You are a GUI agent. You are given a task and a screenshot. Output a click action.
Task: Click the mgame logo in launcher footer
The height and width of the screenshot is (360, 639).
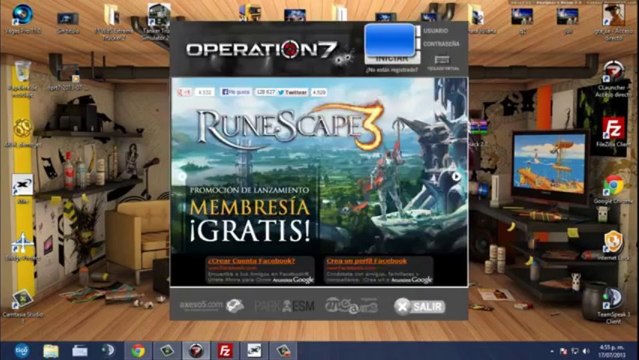coord(351,306)
